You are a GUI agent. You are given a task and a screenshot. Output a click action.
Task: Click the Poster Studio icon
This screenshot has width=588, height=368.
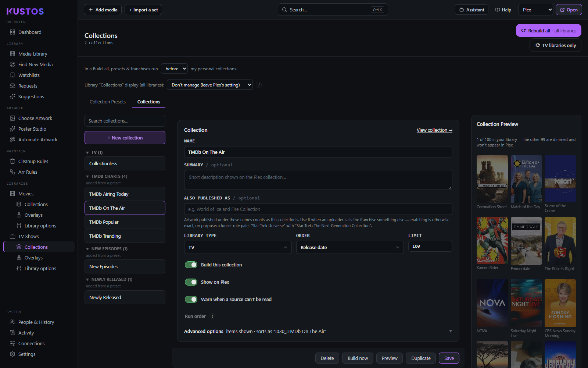12,129
